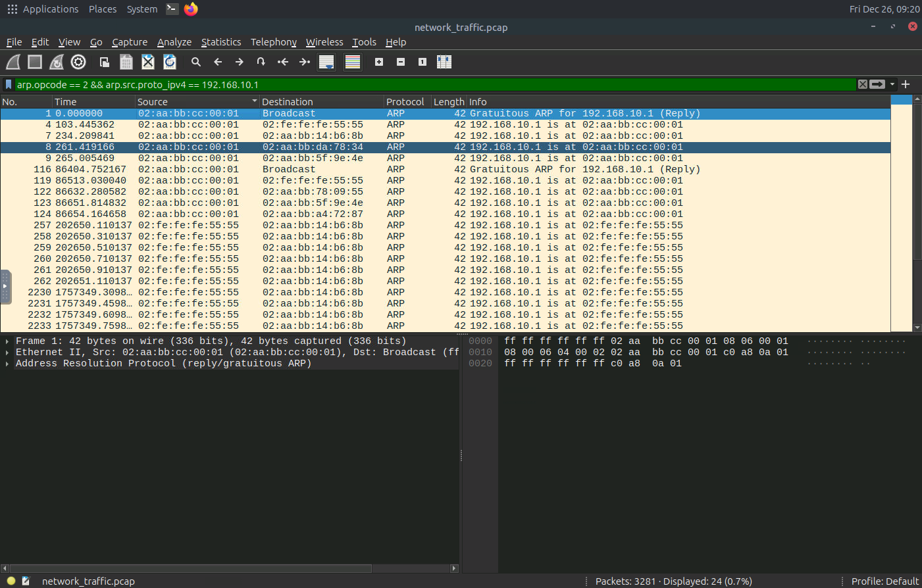
Task: Click the Find Packet magnifier icon
Action: coord(196,62)
